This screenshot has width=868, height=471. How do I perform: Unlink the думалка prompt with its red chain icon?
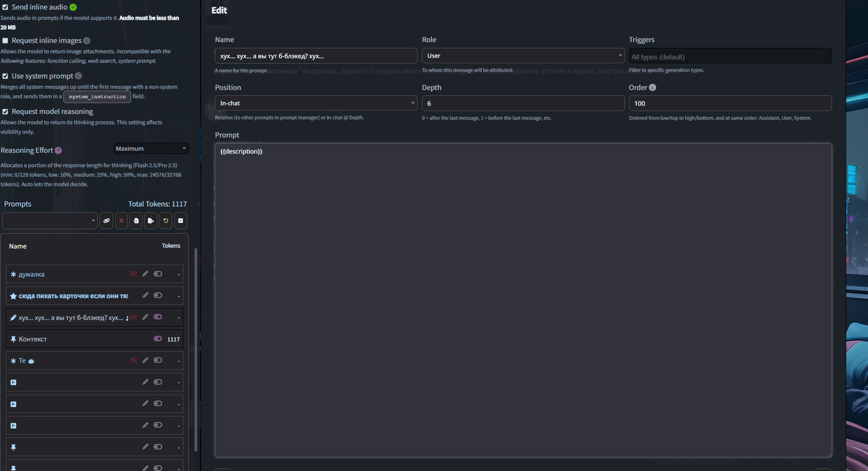(133, 274)
